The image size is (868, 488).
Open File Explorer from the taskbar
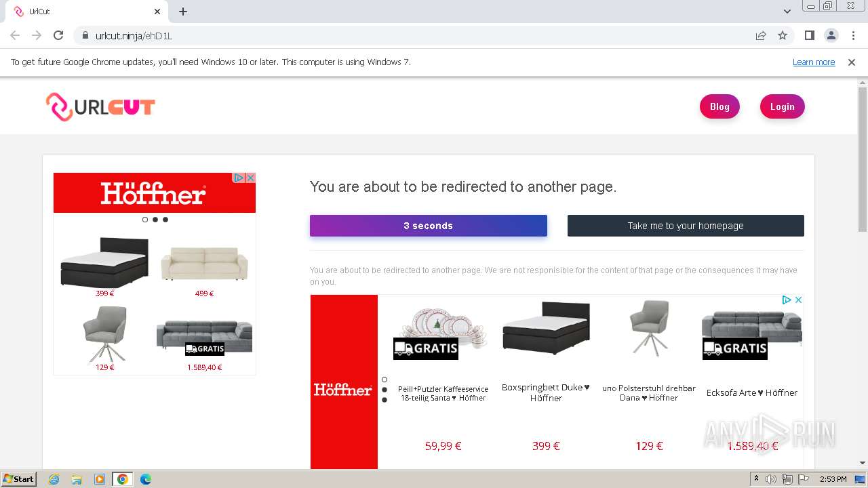77,479
